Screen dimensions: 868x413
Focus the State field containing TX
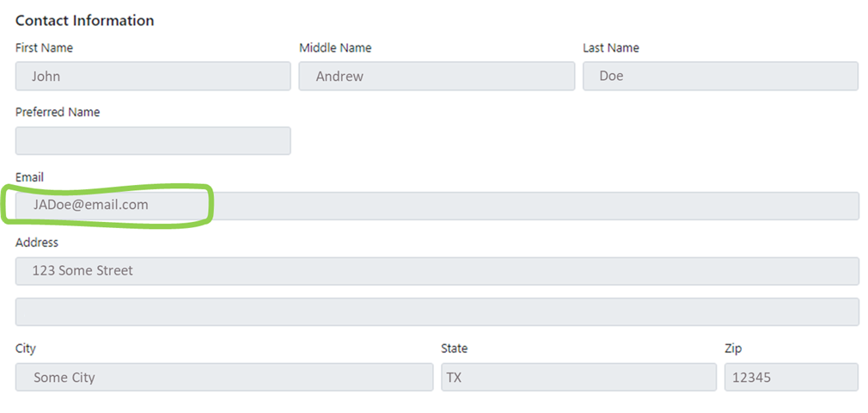point(578,377)
